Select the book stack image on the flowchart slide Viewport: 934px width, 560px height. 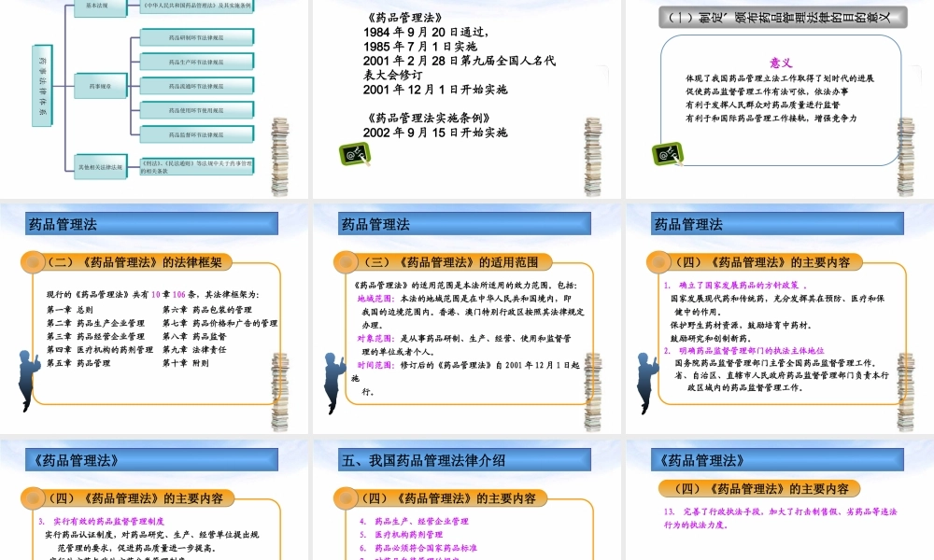278,152
